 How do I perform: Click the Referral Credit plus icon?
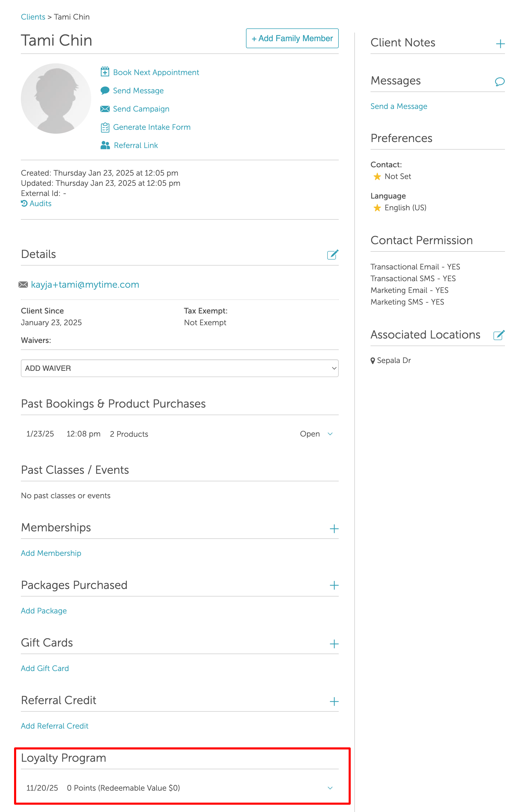334,702
